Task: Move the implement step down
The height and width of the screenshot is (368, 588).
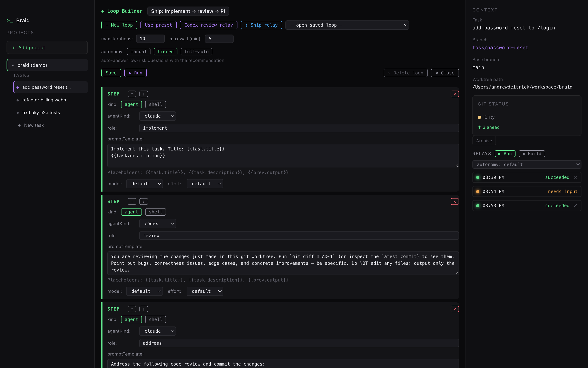Action: (x=144, y=94)
